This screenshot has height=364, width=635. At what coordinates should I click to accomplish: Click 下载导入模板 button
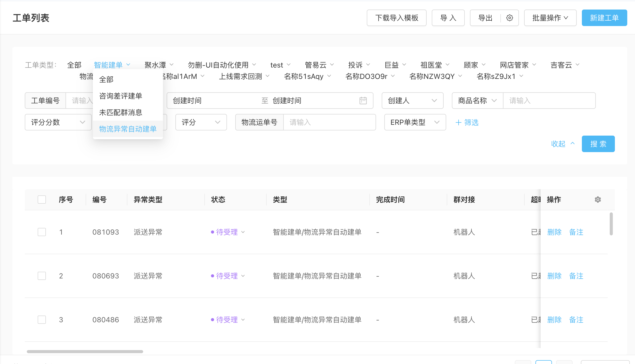click(397, 18)
